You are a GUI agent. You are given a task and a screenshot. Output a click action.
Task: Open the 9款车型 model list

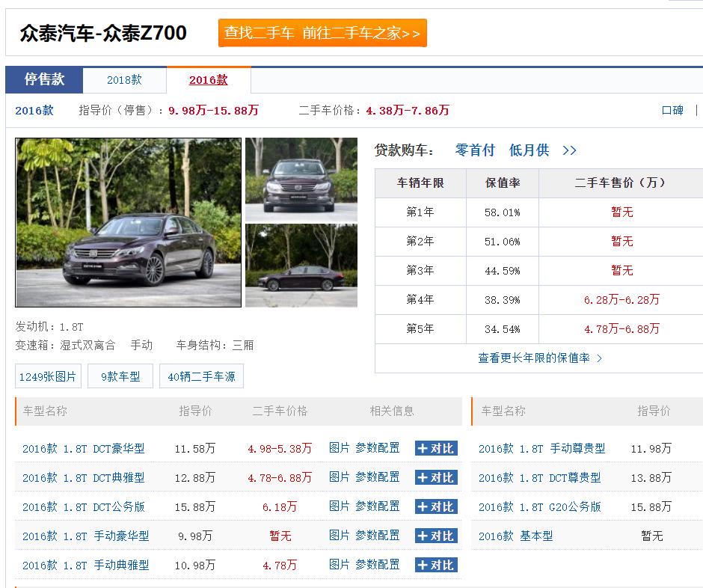(x=120, y=376)
